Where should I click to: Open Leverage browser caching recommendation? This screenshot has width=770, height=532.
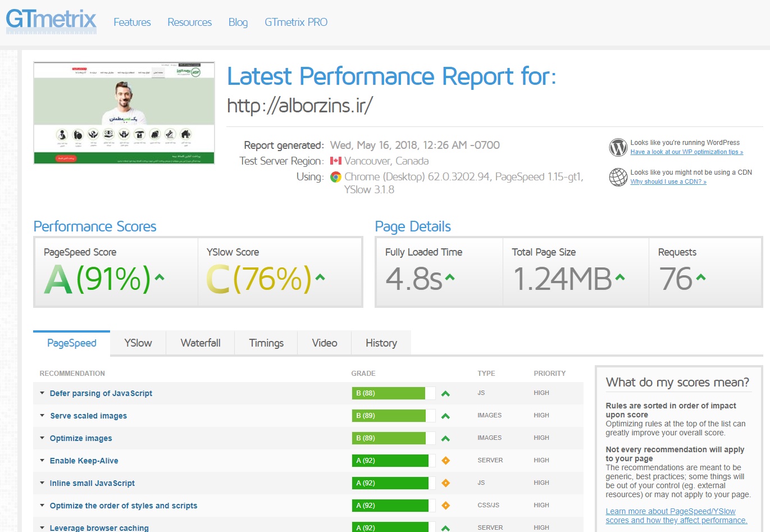coord(99,528)
